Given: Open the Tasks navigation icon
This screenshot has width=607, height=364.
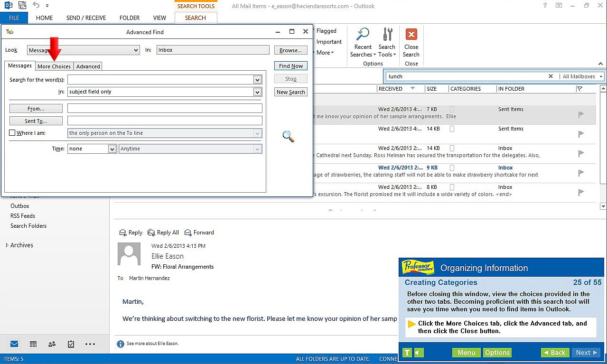Looking at the screenshot, I should click(71, 344).
